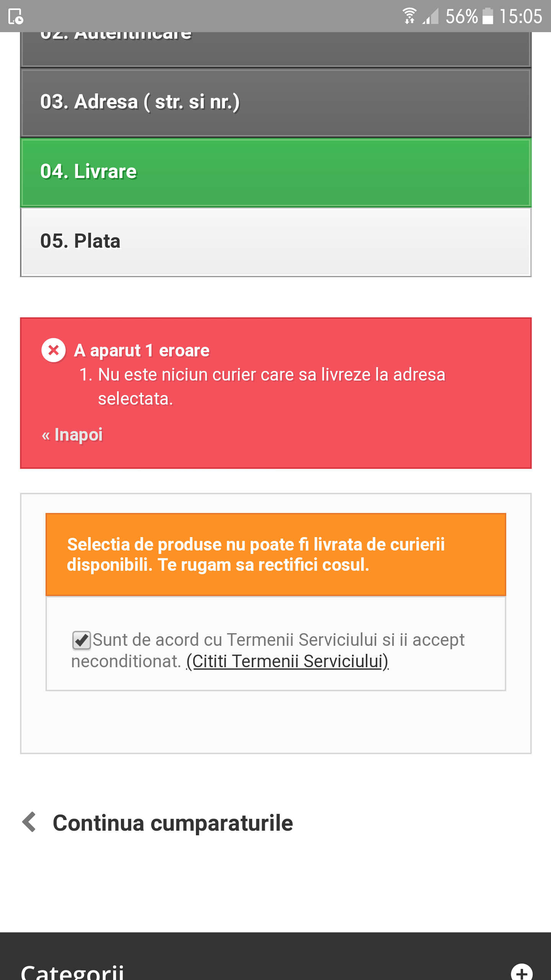Select the 04. Livrare step

coord(276,172)
